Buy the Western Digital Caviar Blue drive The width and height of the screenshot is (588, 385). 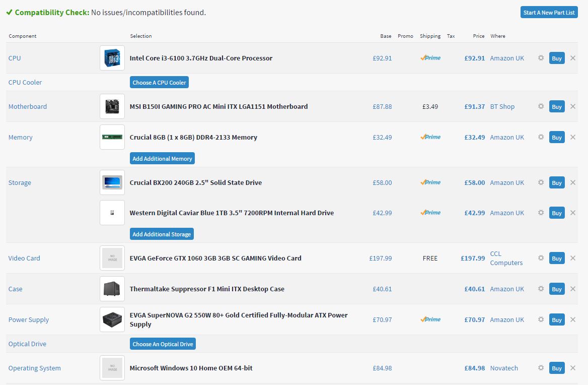click(x=556, y=212)
